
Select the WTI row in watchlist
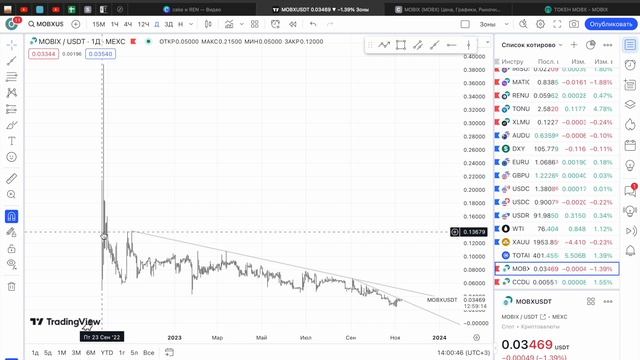557,229
